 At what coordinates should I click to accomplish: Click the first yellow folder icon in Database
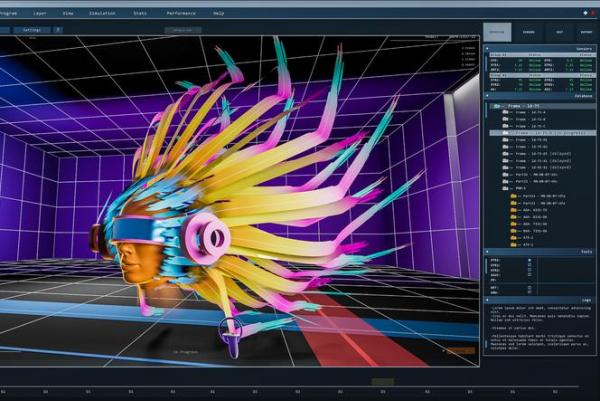514,194
